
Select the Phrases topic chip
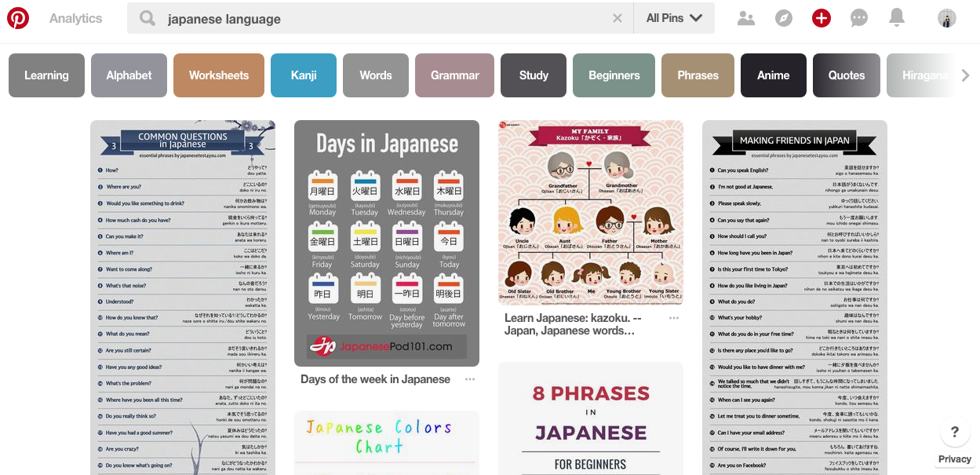698,75
